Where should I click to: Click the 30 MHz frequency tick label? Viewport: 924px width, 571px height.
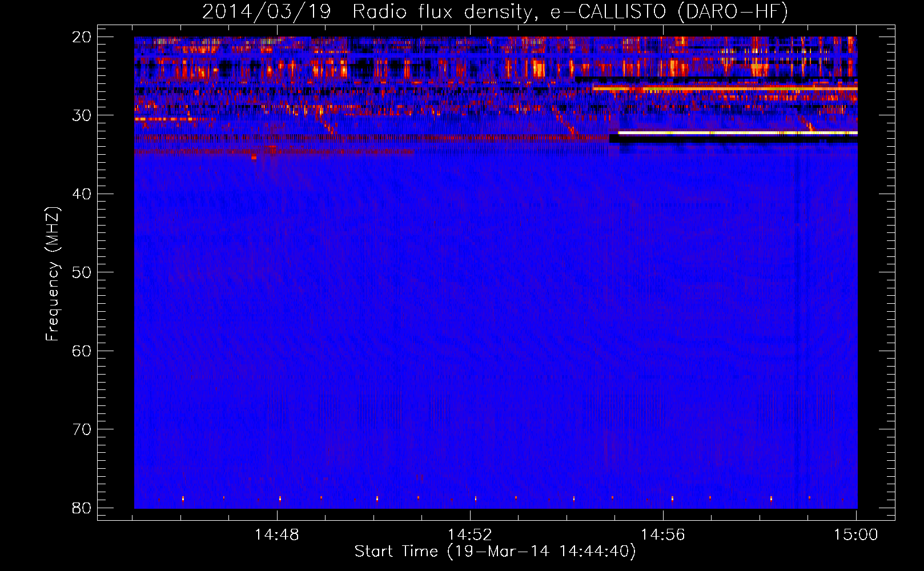82,115
